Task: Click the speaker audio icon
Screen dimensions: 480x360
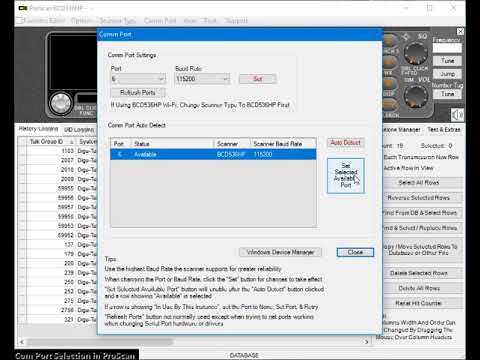Action: (x=457, y=115)
